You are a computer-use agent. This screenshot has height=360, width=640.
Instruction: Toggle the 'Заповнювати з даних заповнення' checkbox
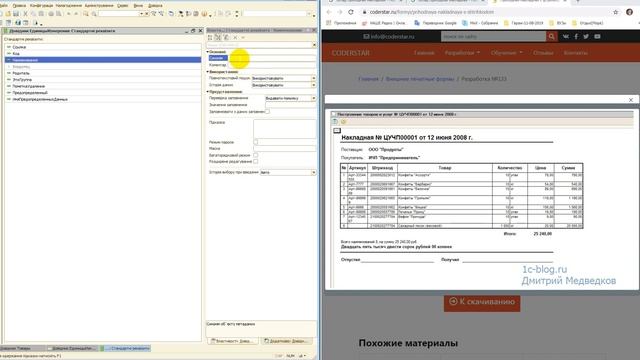point(267,111)
